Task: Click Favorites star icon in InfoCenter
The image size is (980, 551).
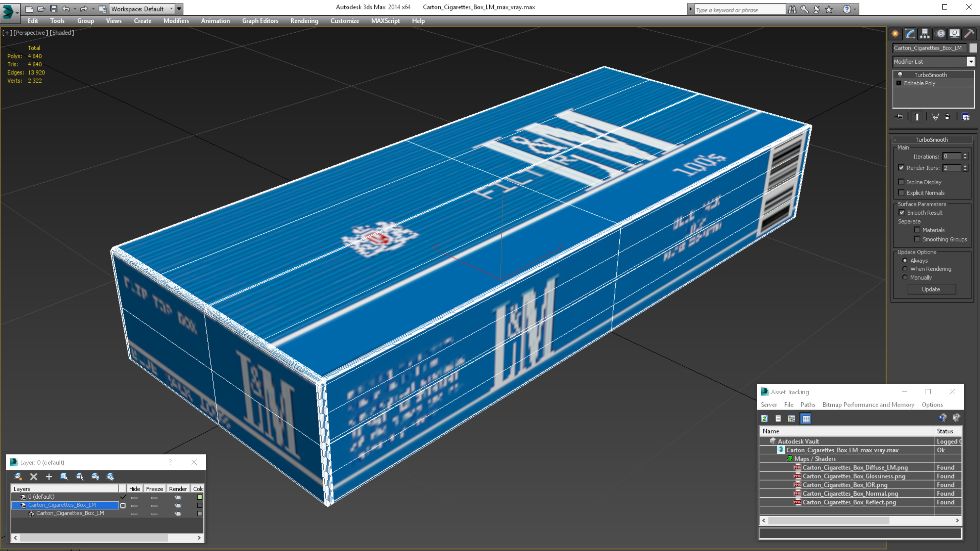Action: 829,10
